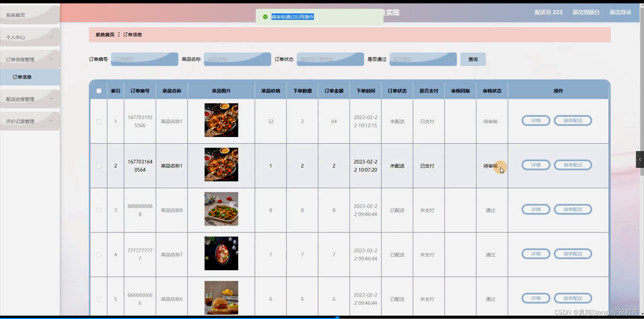644x319 pixels.
Task: Click the food image for 菜品名称8
Action: pos(221,209)
